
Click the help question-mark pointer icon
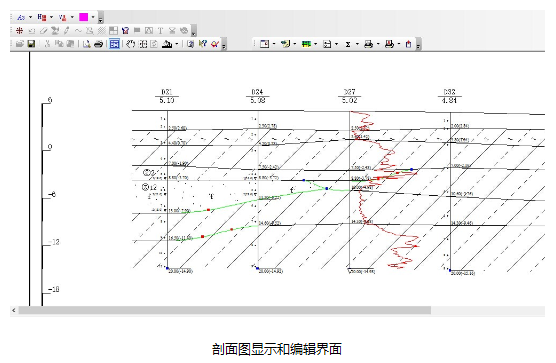pyautogui.click(x=203, y=44)
